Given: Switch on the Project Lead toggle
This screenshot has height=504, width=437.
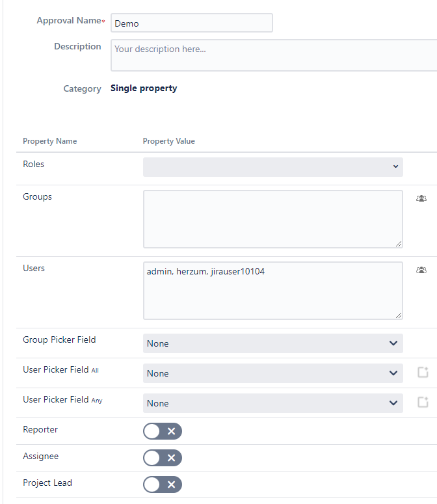Looking at the screenshot, I should pyautogui.click(x=163, y=484).
